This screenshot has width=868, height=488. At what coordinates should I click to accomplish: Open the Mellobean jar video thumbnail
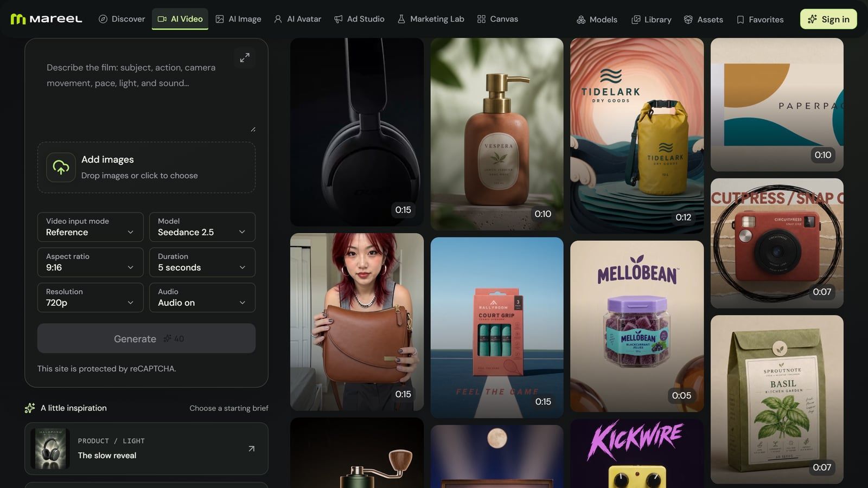tap(637, 326)
